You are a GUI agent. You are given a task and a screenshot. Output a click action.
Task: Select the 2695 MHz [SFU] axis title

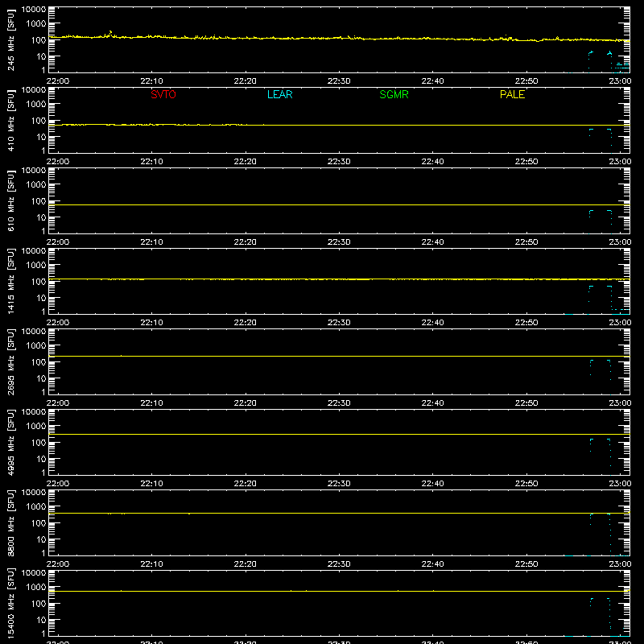tap(10, 361)
